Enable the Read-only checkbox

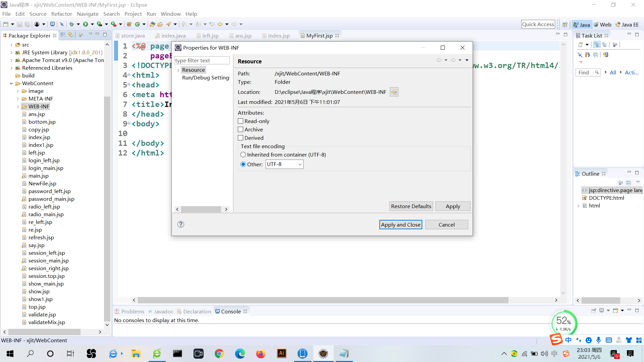240,121
